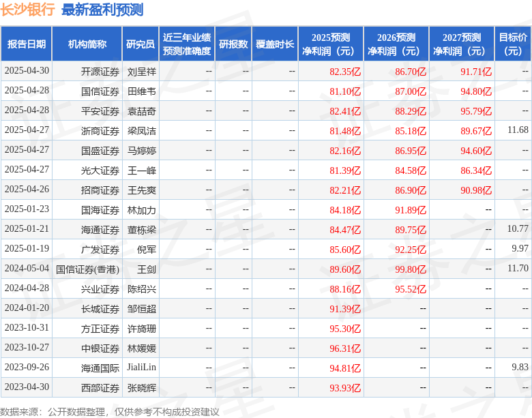This screenshot has width=532, height=418.
Task: Click target price 11.68
Action: pyautogui.click(x=518, y=130)
